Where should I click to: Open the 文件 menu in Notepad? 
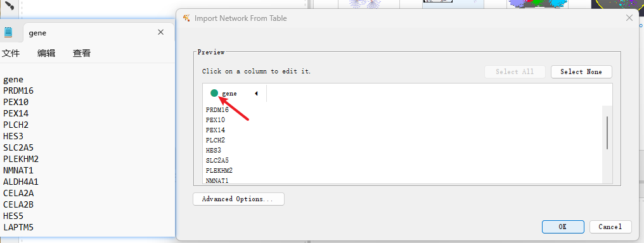tap(11, 53)
